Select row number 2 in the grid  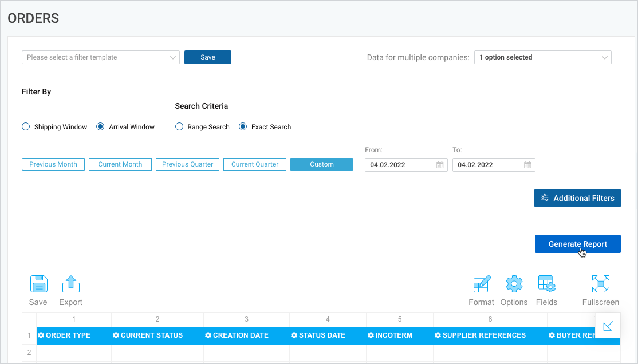[29, 353]
